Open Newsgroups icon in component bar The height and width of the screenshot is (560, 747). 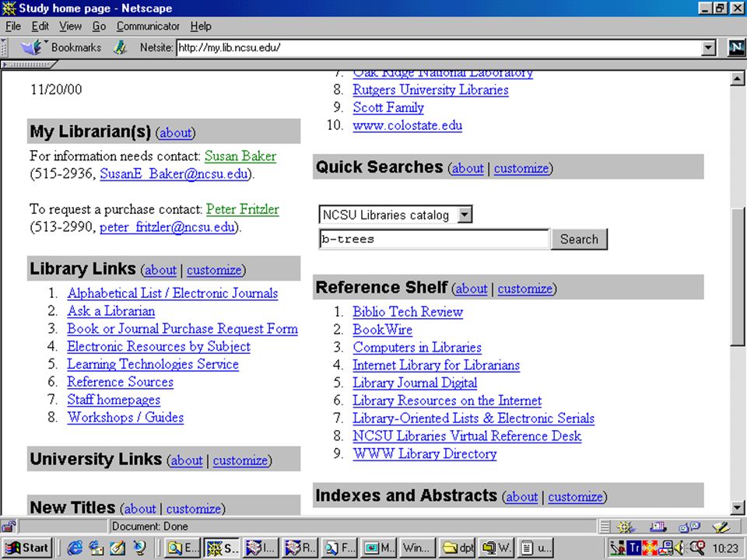coord(689,527)
